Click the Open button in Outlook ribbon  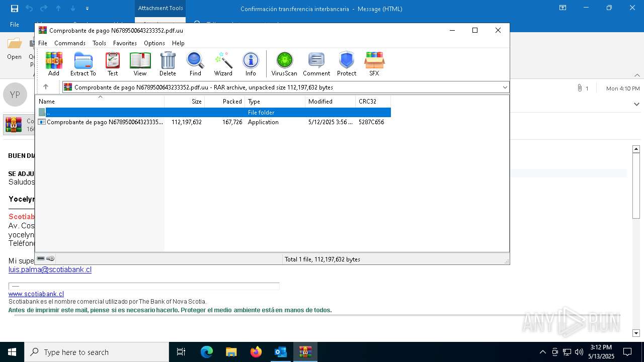point(14,49)
